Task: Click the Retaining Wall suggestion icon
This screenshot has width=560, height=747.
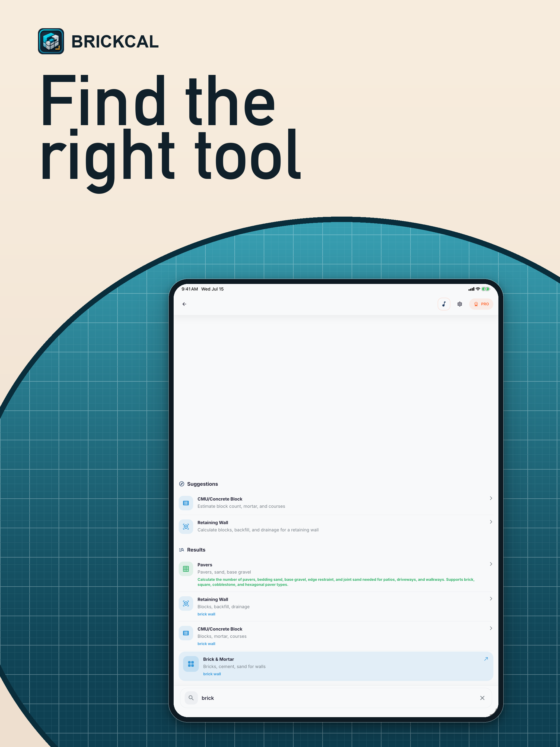Action: coord(186,527)
